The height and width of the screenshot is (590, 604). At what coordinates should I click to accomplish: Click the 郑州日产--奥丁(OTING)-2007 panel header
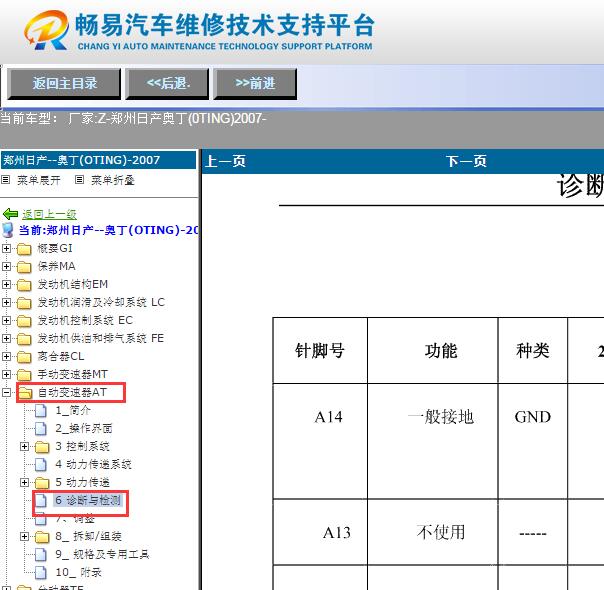tap(99, 160)
